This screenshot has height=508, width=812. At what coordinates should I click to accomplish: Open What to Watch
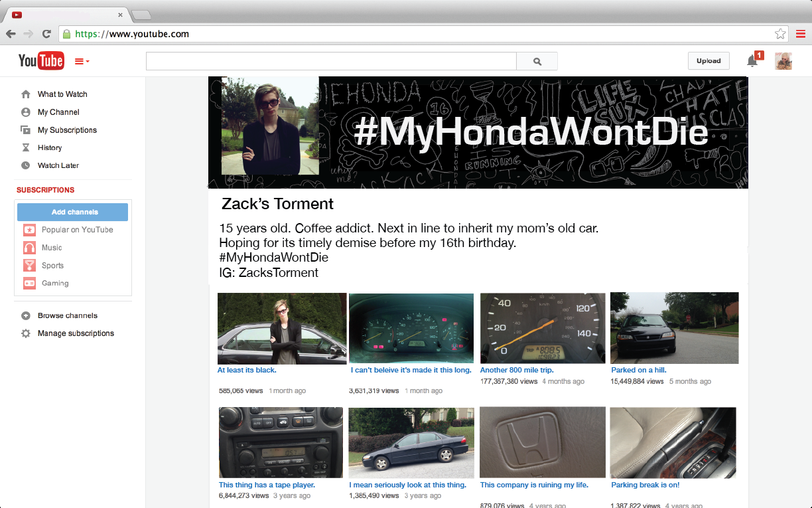[x=62, y=94]
